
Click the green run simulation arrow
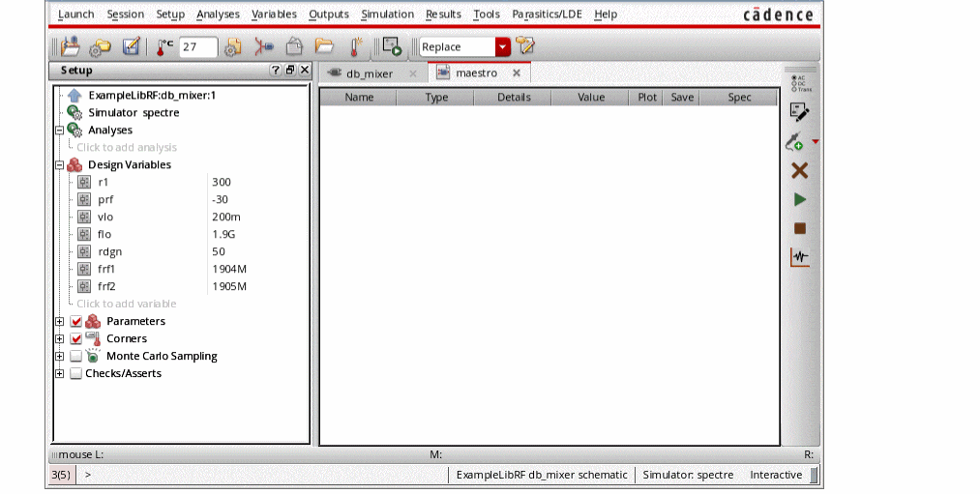tap(799, 200)
